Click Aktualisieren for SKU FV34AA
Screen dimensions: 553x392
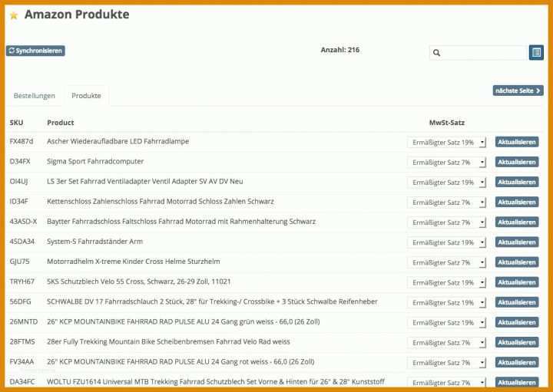coord(517,362)
